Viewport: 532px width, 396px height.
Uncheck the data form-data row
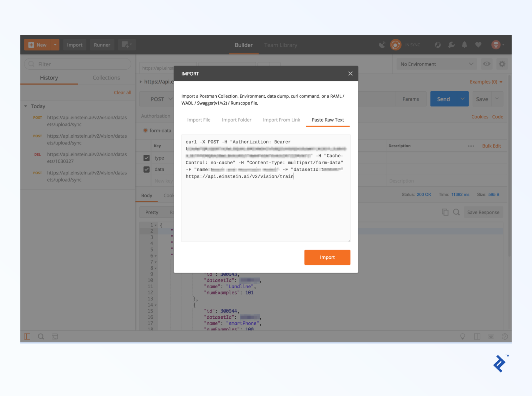pyautogui.click(x=146, y=169)
